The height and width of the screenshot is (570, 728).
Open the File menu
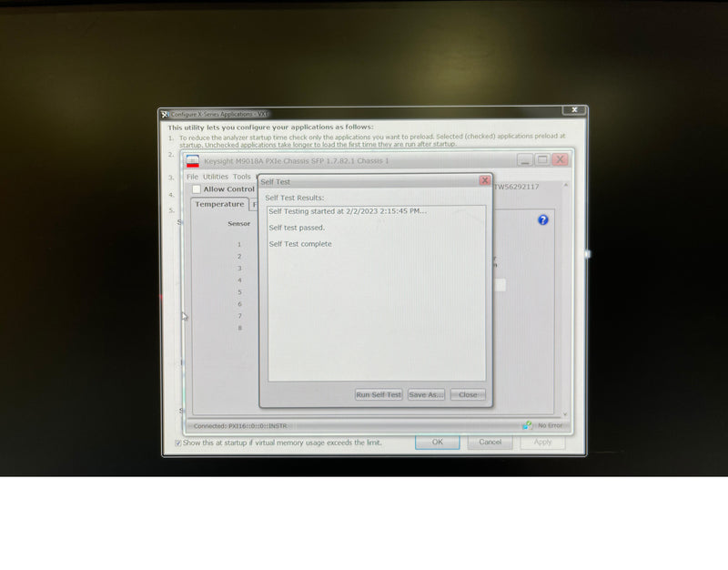point(192,177)
